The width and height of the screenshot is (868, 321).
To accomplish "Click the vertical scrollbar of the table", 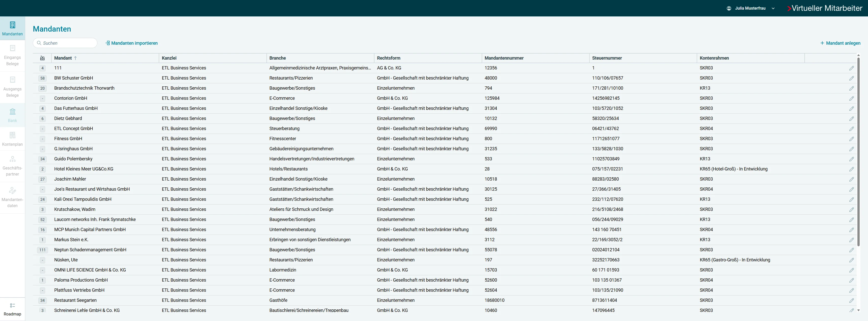I will tap(858, 152).
